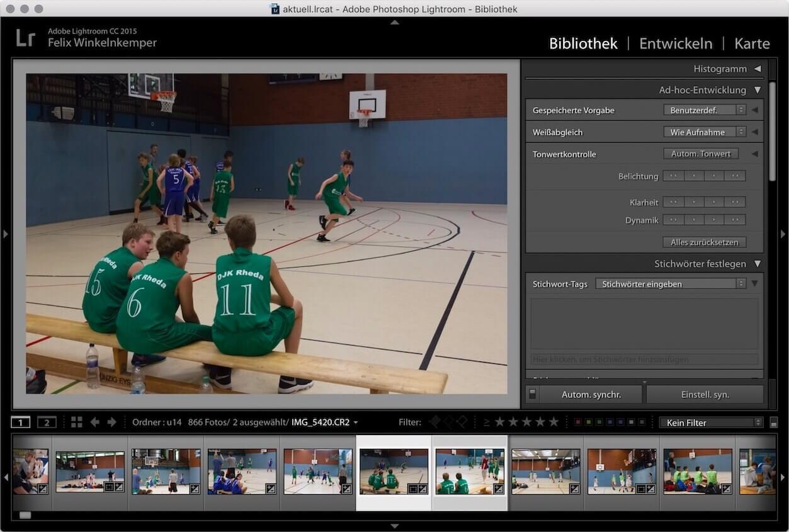Click the Autom. Tonwert button

(x=700, y=154)
